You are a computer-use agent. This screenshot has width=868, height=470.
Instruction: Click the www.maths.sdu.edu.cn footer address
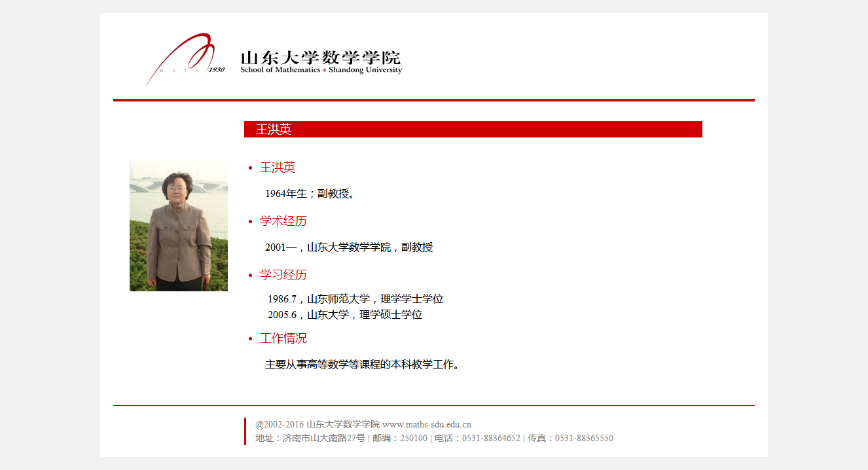tap(427, 424)
